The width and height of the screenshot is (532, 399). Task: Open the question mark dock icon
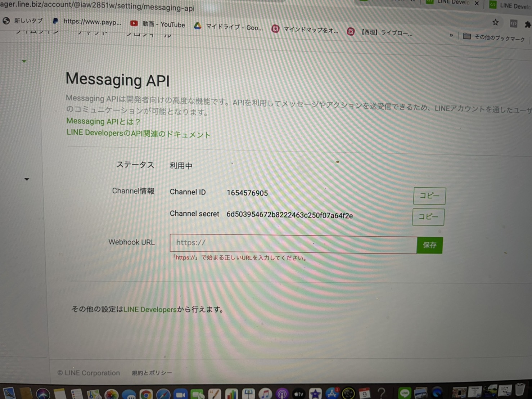tap(382, 393)
